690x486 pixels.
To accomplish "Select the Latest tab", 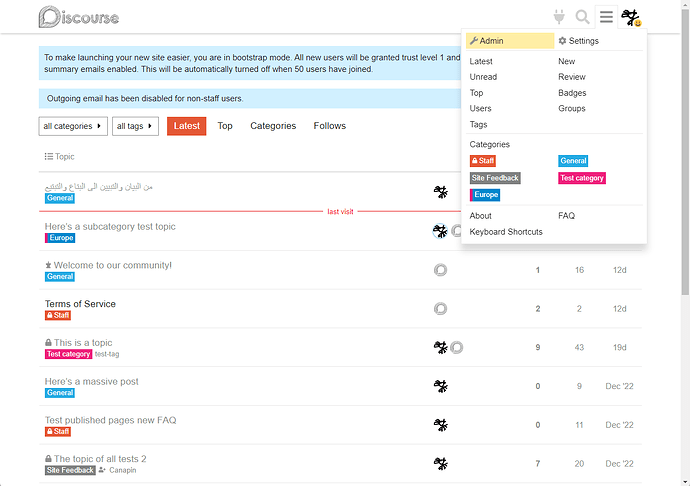I will coord(187,126).
